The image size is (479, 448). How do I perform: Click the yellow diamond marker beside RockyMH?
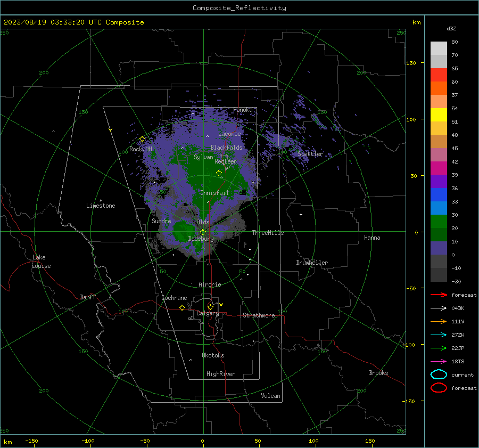(x=142, y=139)
